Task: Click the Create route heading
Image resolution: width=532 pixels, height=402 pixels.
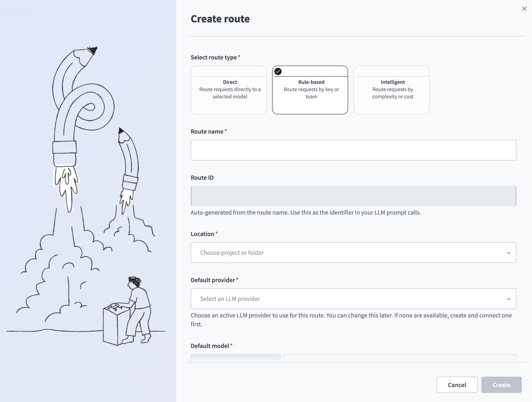Action: (220, 19)
